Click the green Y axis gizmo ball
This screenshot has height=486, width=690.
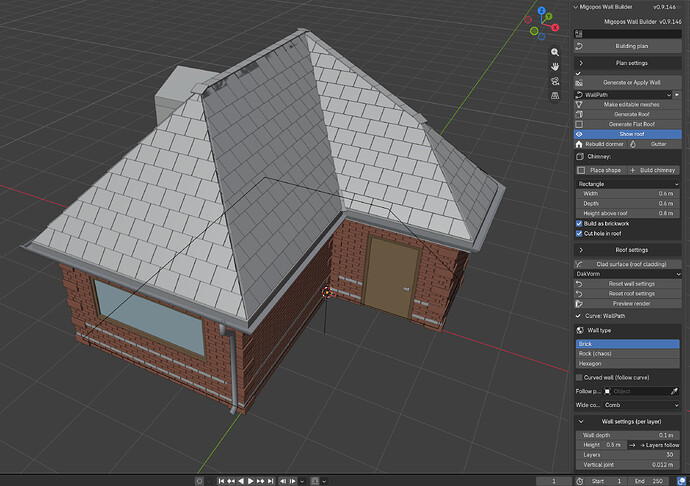pyautogui.click(x=549, y=17)
